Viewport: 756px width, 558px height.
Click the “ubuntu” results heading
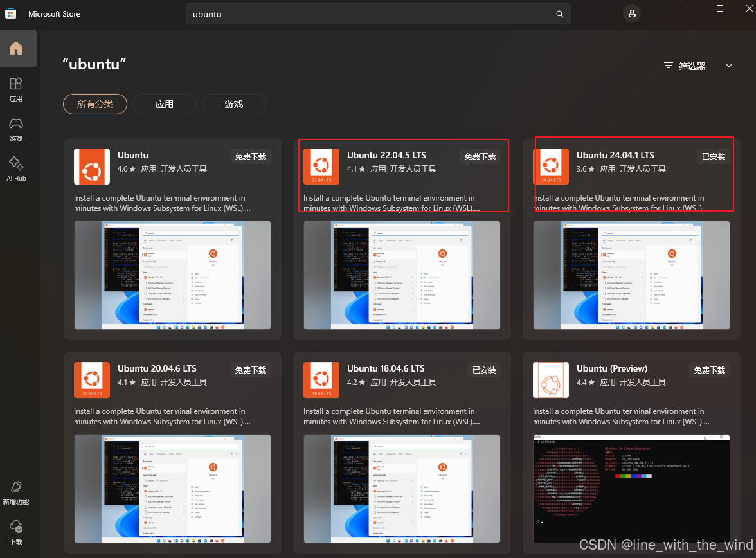pyautogui.click(x=94, y=64)
